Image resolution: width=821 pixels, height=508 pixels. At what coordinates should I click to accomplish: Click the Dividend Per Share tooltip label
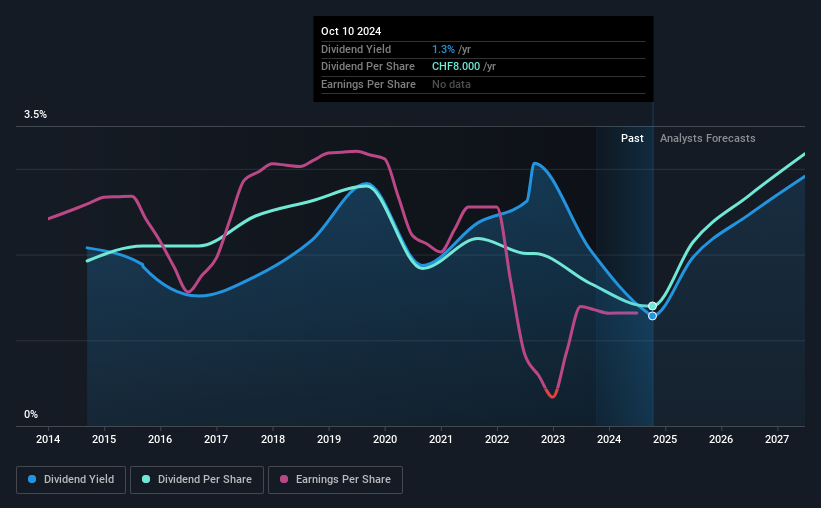click(x=368, y=67)
